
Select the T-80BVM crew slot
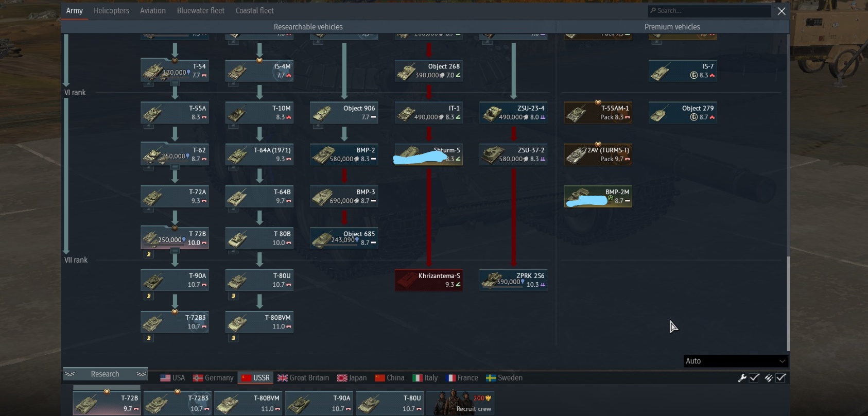(248, 403)
